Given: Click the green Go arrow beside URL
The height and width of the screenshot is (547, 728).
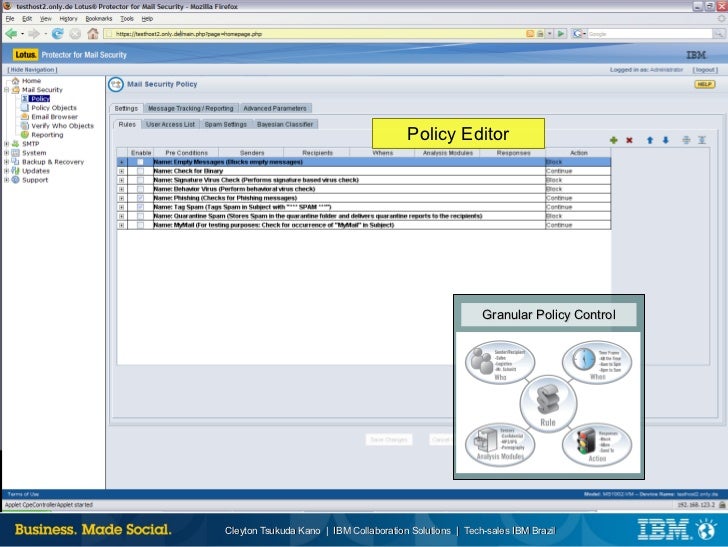Looking at the screenshot, I should [561, 33].
